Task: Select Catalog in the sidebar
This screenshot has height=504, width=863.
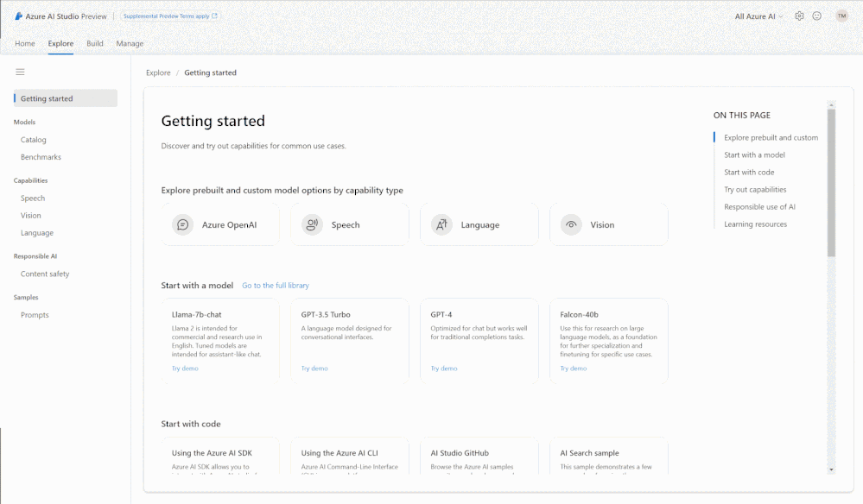Action: (x=34, y=140)
